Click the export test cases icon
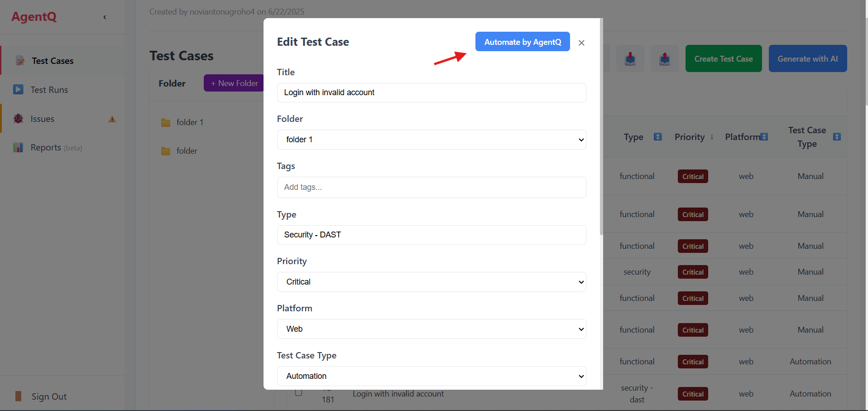The image size is (868, 411). click(x=665, y=58)
